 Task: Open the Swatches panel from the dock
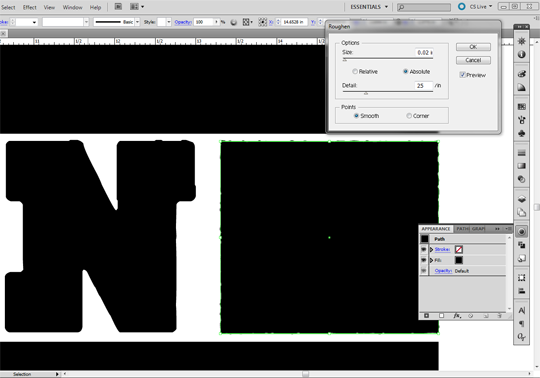pyautogui.click(x=521, y=107)
